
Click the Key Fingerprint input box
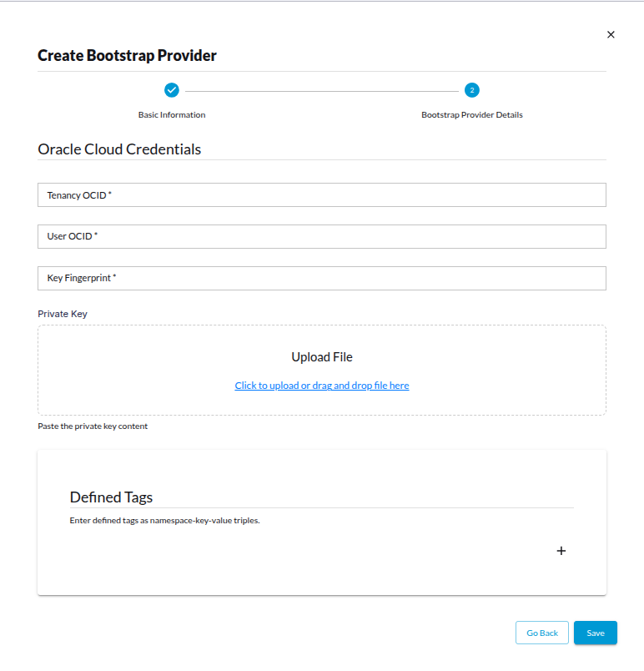tap(322, 278)
